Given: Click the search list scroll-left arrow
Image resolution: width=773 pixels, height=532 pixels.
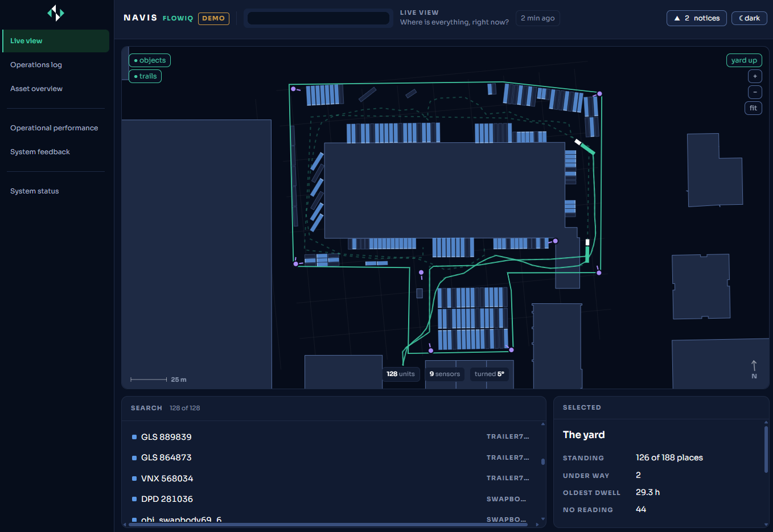Looking at the screenshot, I should click(x=125, y=525).
